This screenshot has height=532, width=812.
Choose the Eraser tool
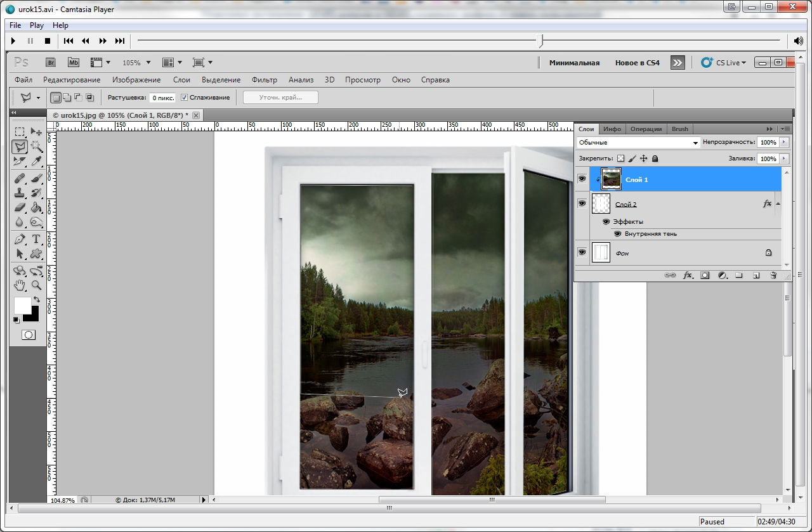click(20, 207)
